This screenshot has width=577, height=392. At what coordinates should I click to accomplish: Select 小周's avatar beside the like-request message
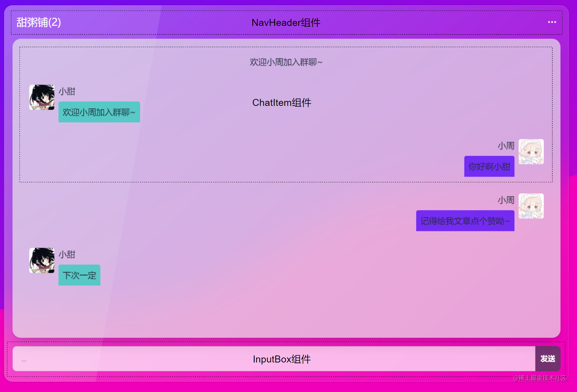click(531, 206)
